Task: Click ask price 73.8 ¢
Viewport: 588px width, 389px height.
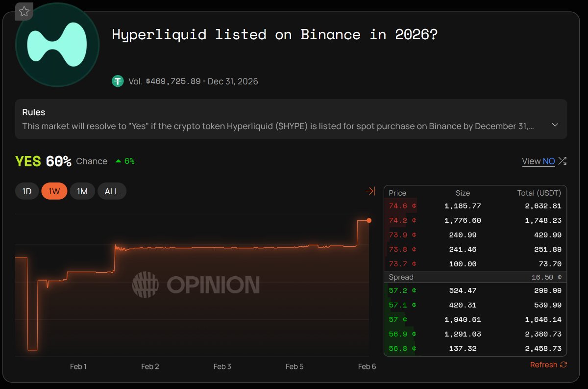Action: (x=402, y=249)
